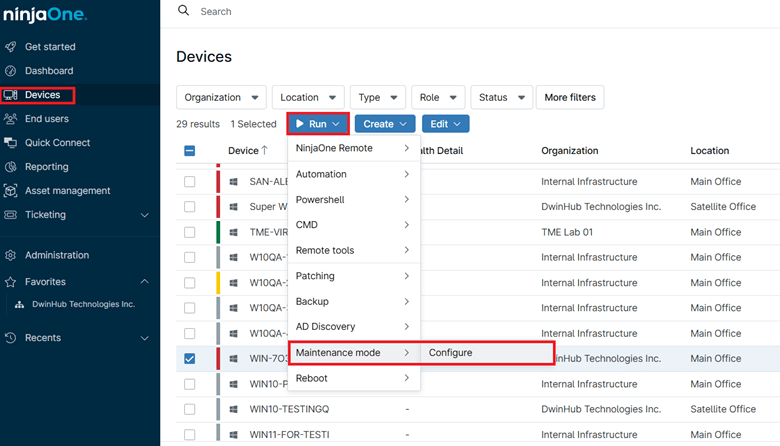780x446 pixels.
Task: Open the Automation submenu
Action: pyautogui.click(x=354, y=174)
